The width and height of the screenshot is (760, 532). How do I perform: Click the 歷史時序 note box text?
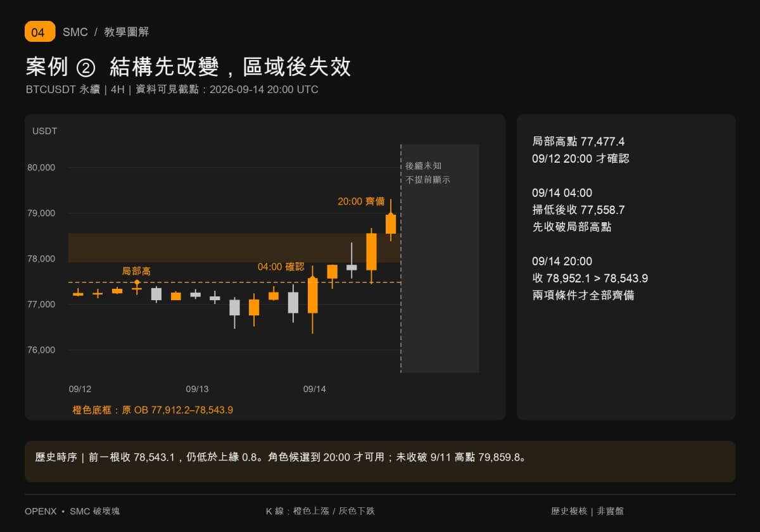tap(281, 457)
